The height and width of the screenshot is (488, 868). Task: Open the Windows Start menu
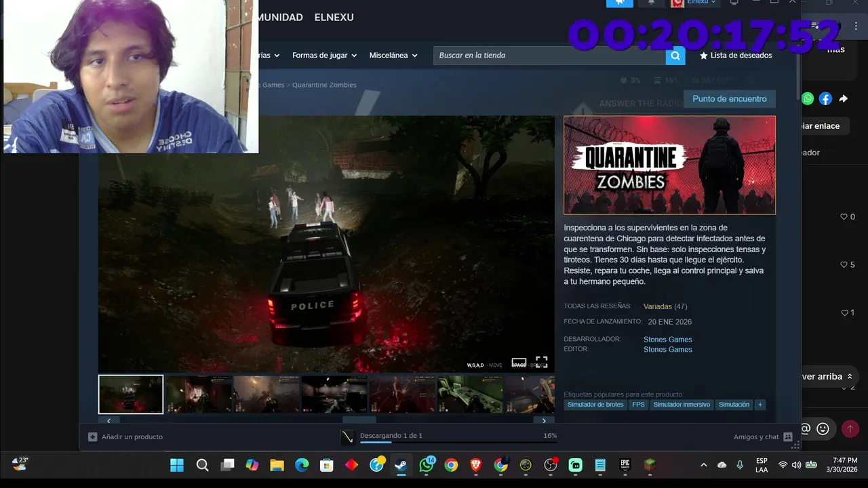(x=177, y=465)
